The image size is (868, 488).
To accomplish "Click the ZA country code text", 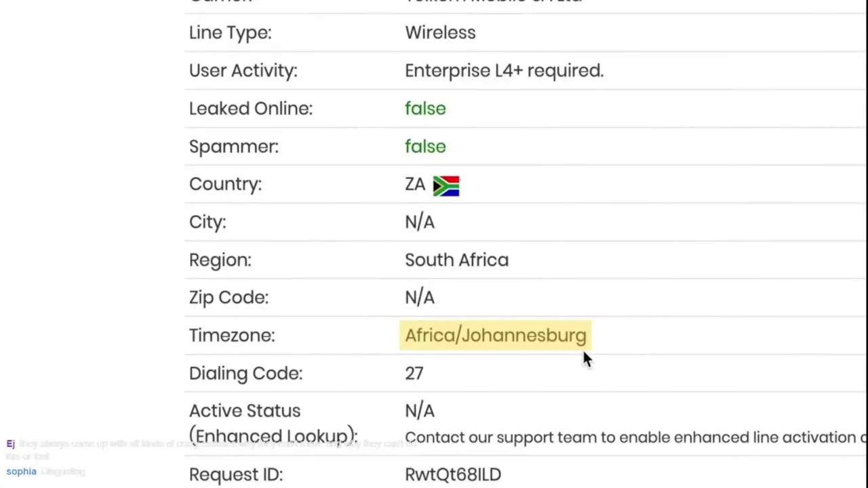I will 415,184.
